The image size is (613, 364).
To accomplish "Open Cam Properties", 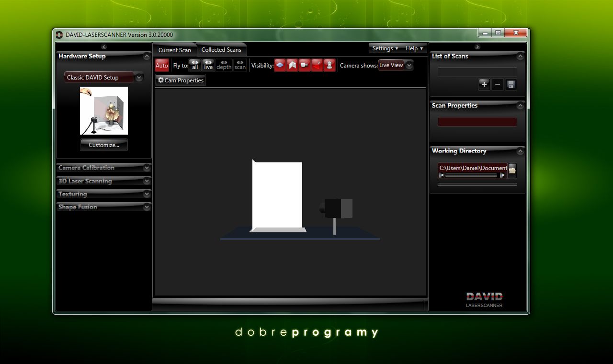I will [181, 80].
